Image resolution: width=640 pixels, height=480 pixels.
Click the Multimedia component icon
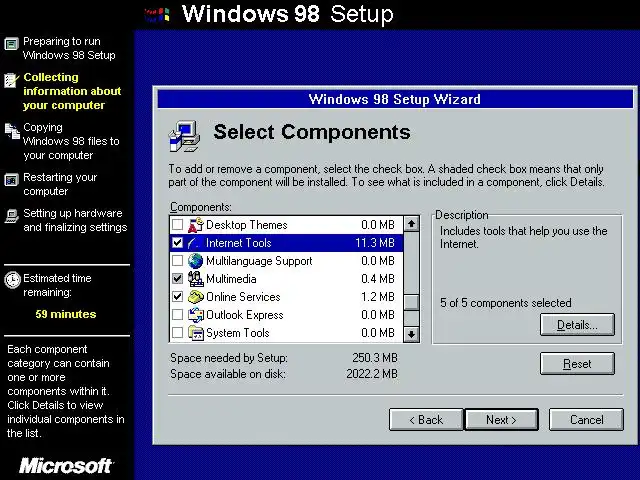pyautogui.click(x=196, y=279)
